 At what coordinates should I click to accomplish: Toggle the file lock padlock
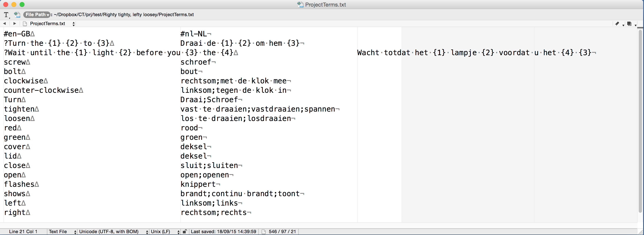(x=185, y=232)
